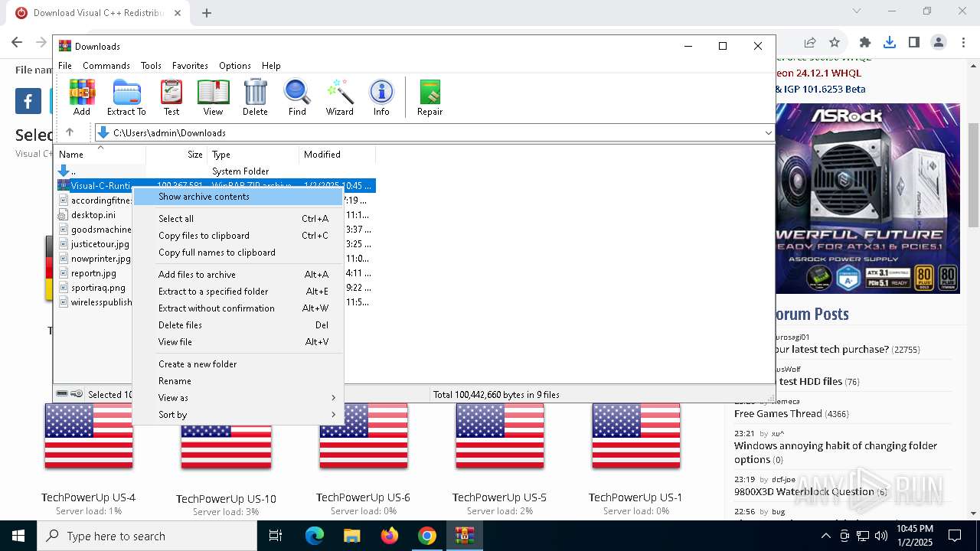Bookmark this page star icon
Viewport: 980px width, 551px height.
[835, 42]
